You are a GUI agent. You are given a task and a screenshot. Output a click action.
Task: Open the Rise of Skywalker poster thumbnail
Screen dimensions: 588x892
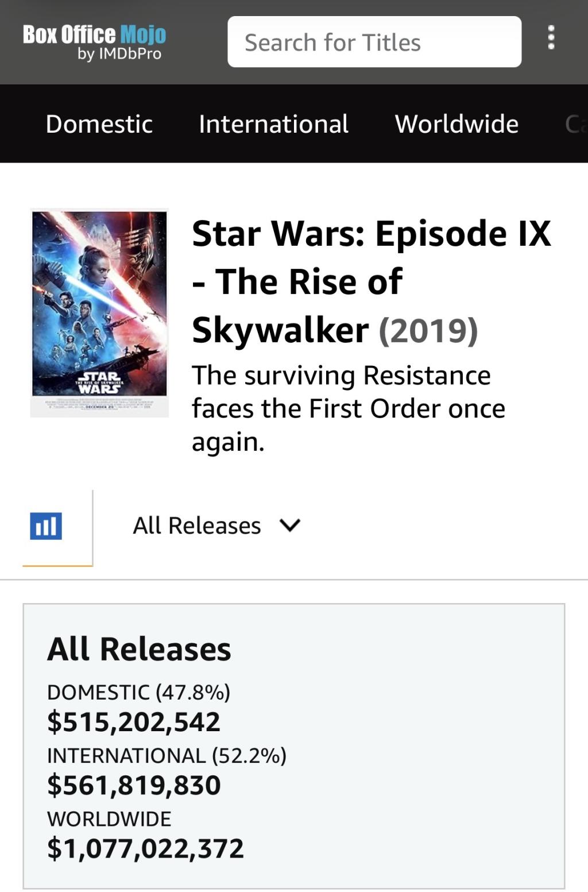99,312
